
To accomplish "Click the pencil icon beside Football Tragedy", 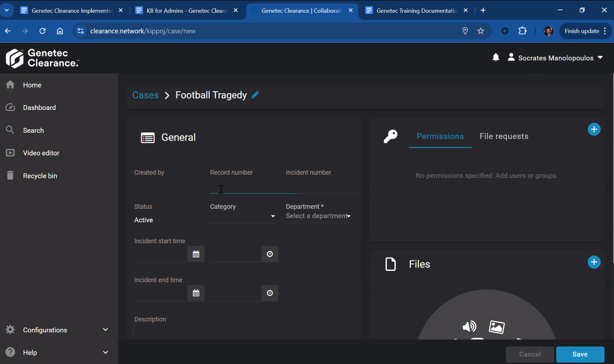I will 255,95.
